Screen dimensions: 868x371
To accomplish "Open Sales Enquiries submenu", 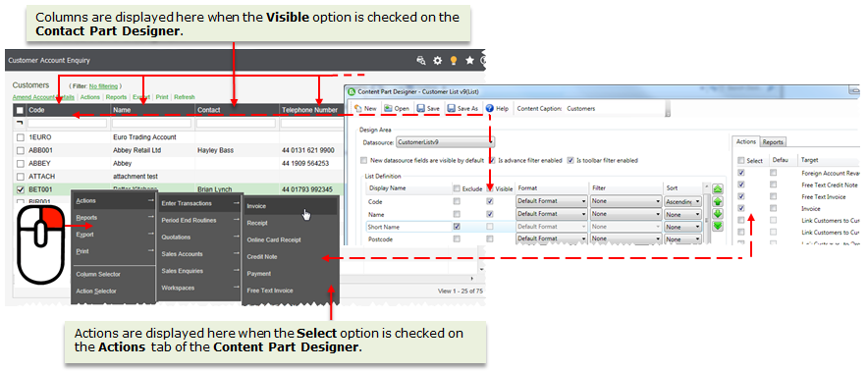I will 200,271.
